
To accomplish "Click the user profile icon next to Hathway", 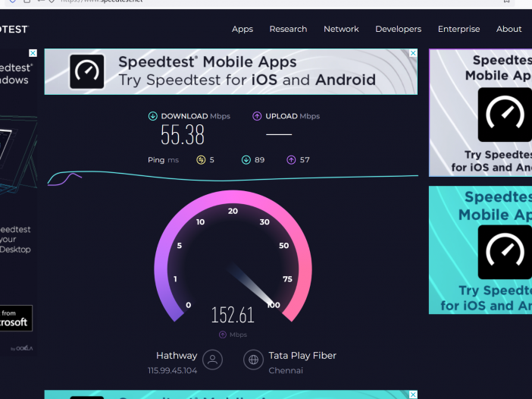I will click(x=212, y=360).
